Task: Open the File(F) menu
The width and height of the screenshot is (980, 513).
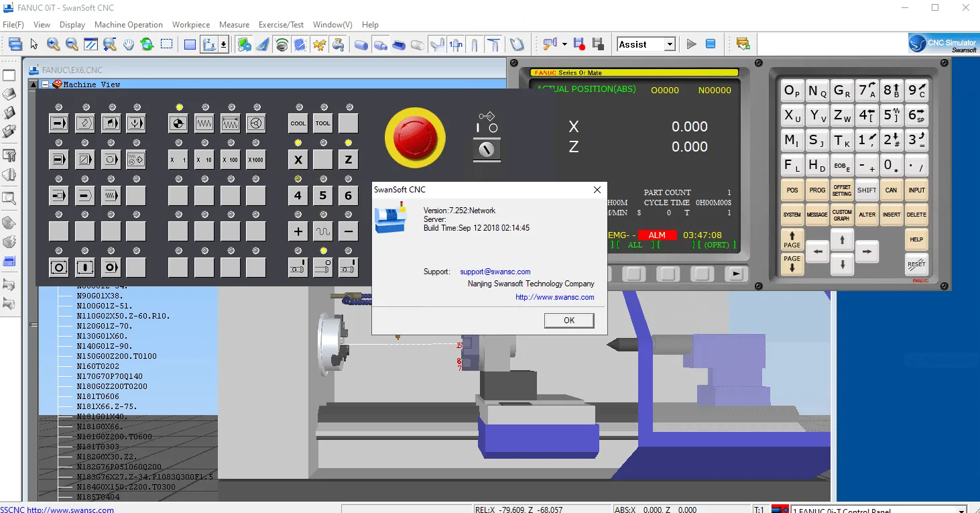Action: pyautogui.click(x=13, y=25)
